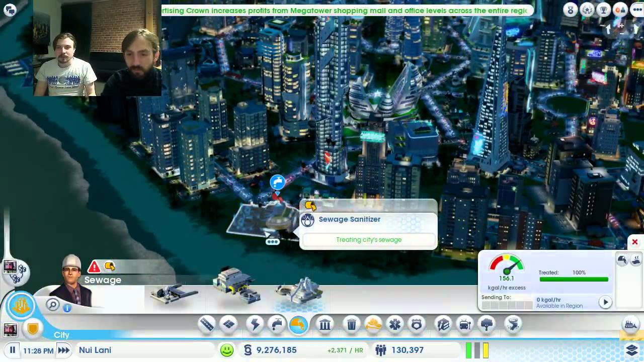Select the sewage treatment plant building
Image resolution: width=644 pixels, height=362 pixels.
236,286
